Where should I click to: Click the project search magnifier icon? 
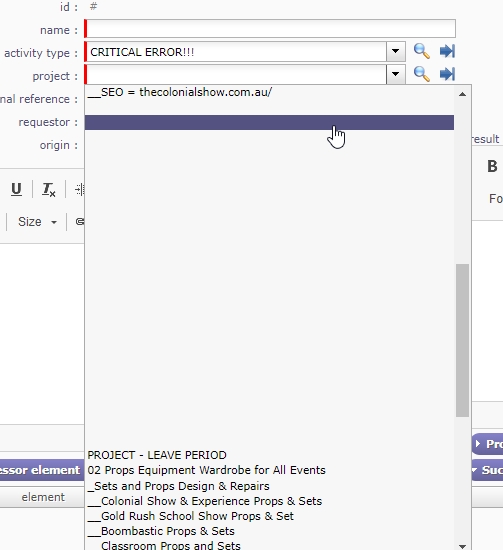pos(421,74)
